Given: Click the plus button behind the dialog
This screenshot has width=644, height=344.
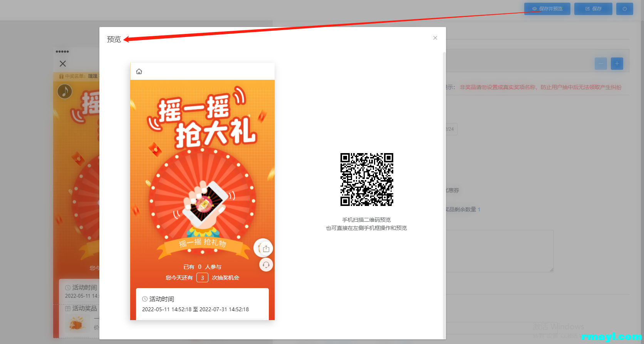Looking at the screenshot, I should [617, 64].
